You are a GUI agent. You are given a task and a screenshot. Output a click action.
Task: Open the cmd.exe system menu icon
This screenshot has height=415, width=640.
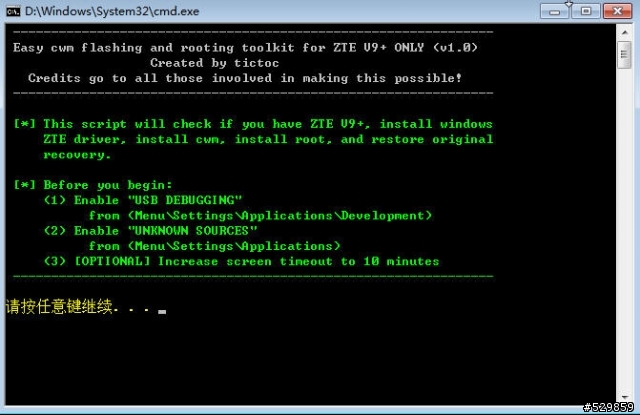[13, 11]
